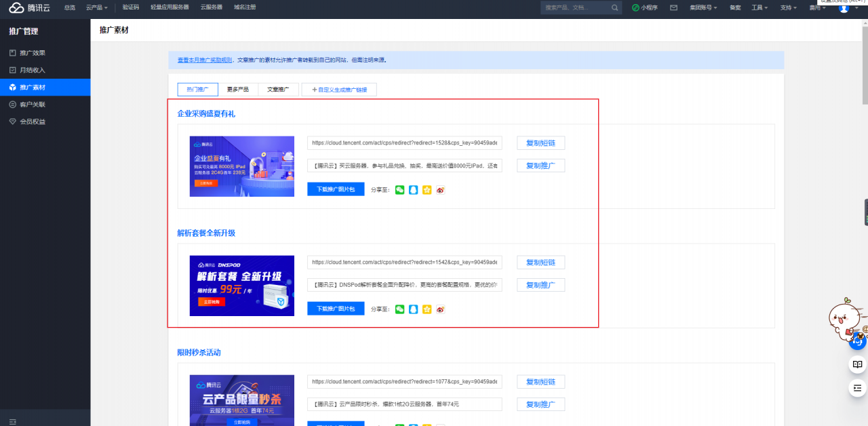Viewport: 868px width, 426px height.
Task: Open the floating list menu icon
Action: [858, 389]
